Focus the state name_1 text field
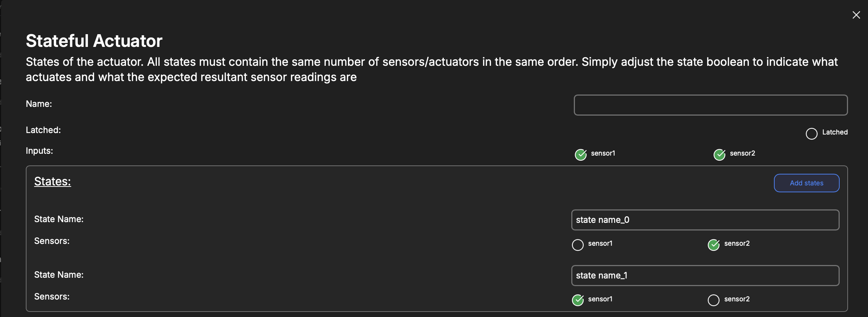Screen dimensions: 868x317 coord(705,276)
